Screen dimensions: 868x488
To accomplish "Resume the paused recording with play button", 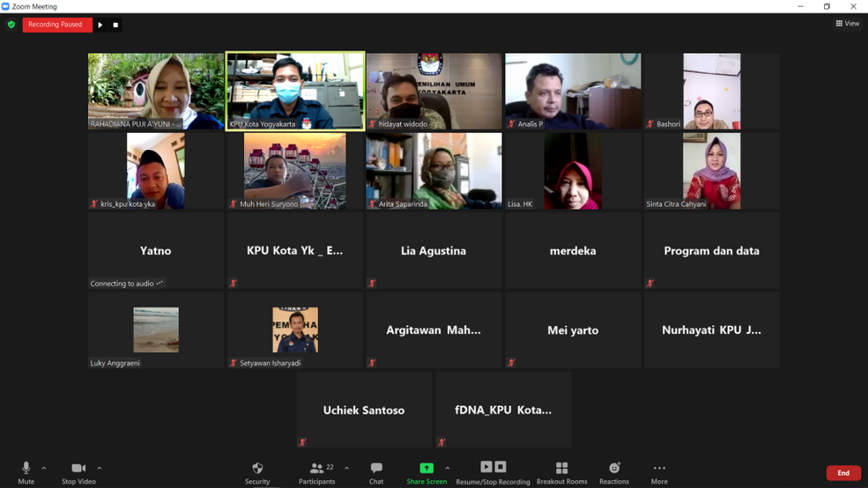I will pyautogui.click(x=100, y=25).
